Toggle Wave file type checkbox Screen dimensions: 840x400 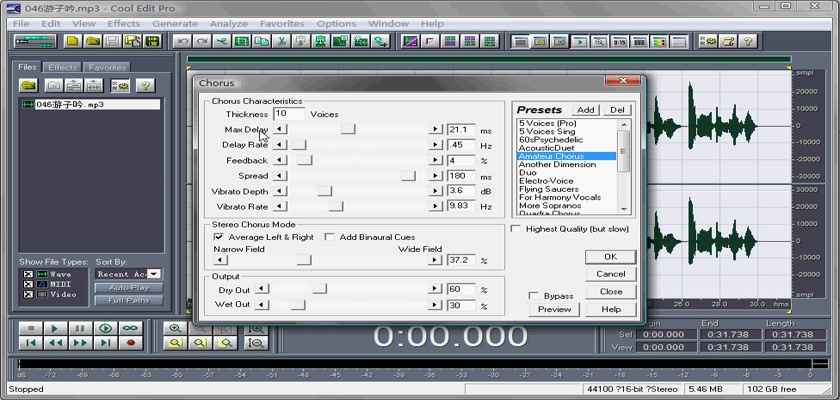point(28,274)
